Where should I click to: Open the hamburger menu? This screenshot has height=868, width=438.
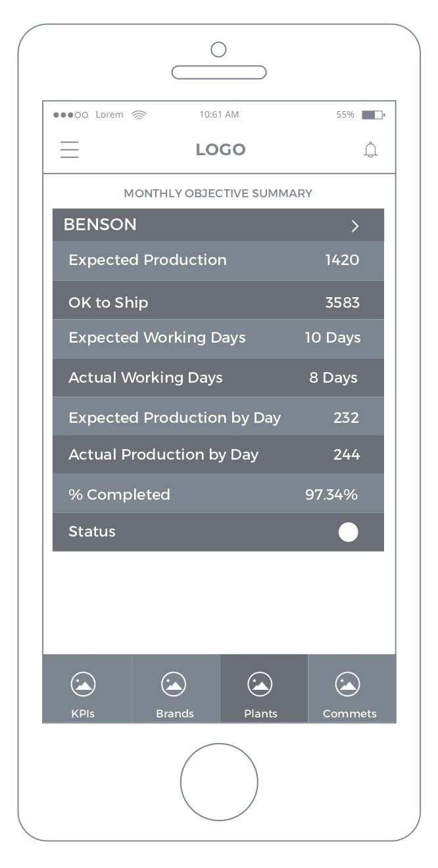70,150
